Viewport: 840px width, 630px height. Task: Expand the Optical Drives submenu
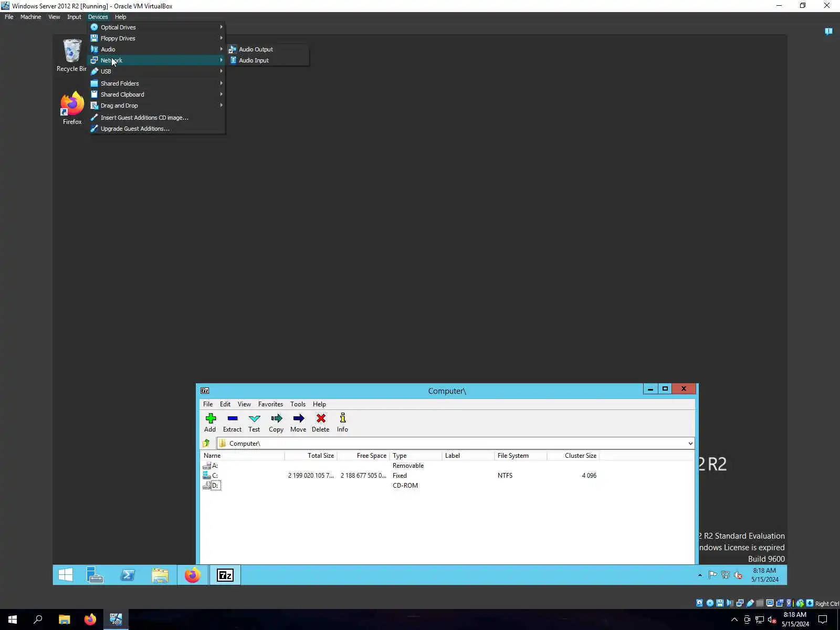[x=156, y=27]
